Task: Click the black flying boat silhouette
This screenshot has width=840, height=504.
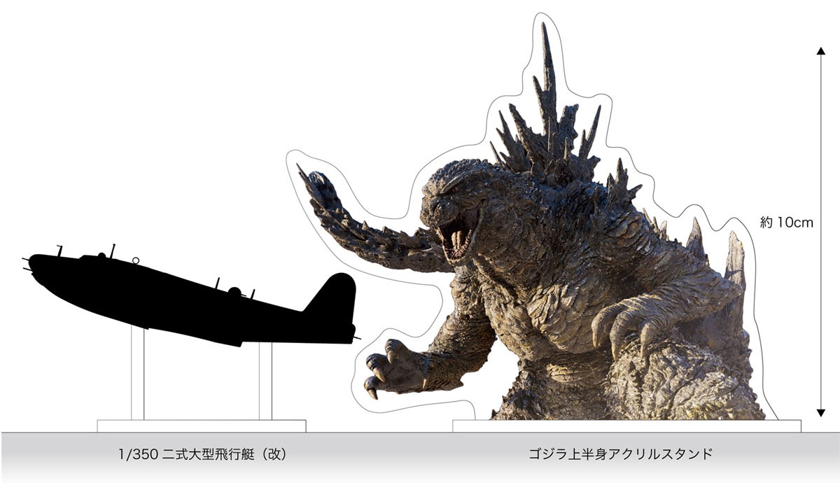Action: [192, 295]
